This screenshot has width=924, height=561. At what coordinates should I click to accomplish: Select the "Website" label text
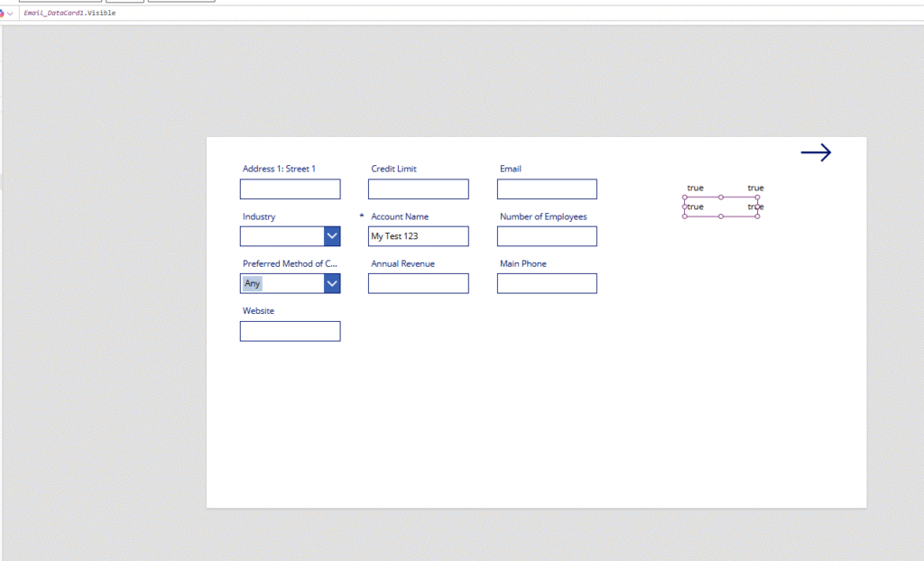pyautogui.click(x=258, y=311)
